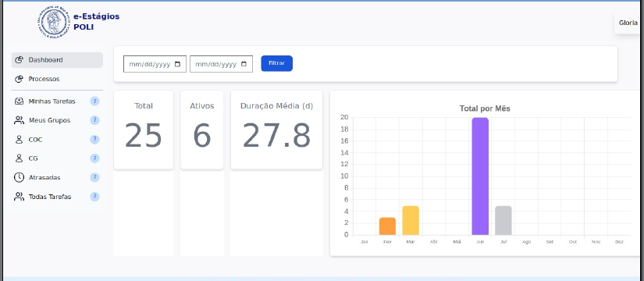The width and height of the screenshot is (644, 281).
Task: Click the e-Estágios POLI title
Action: [x=97, y=22]
